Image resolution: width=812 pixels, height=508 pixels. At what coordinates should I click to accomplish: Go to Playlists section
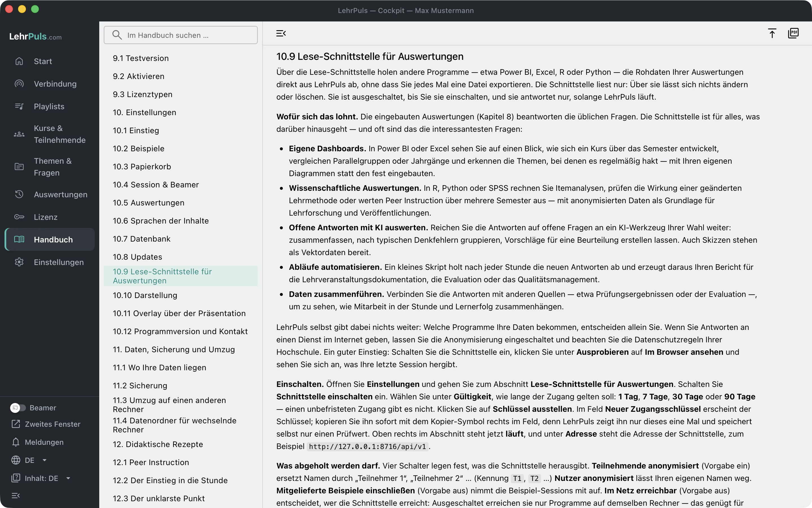(x=50, y=106)
